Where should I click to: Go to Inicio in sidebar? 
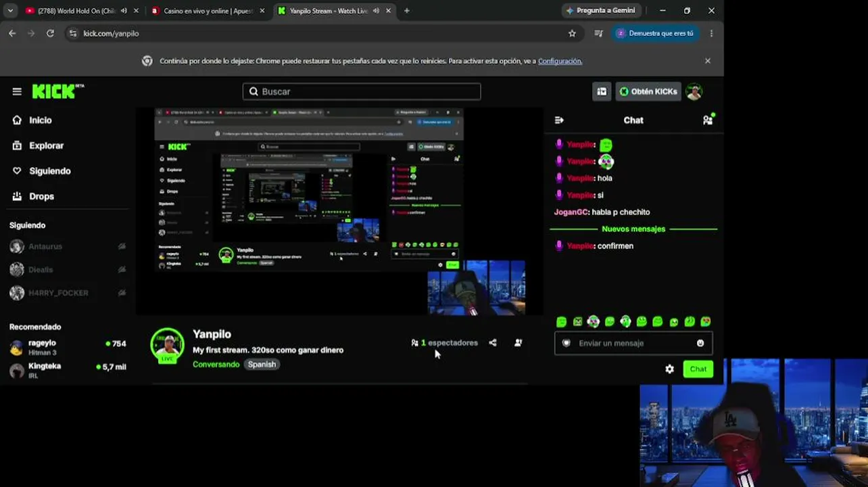coord(41,120)
